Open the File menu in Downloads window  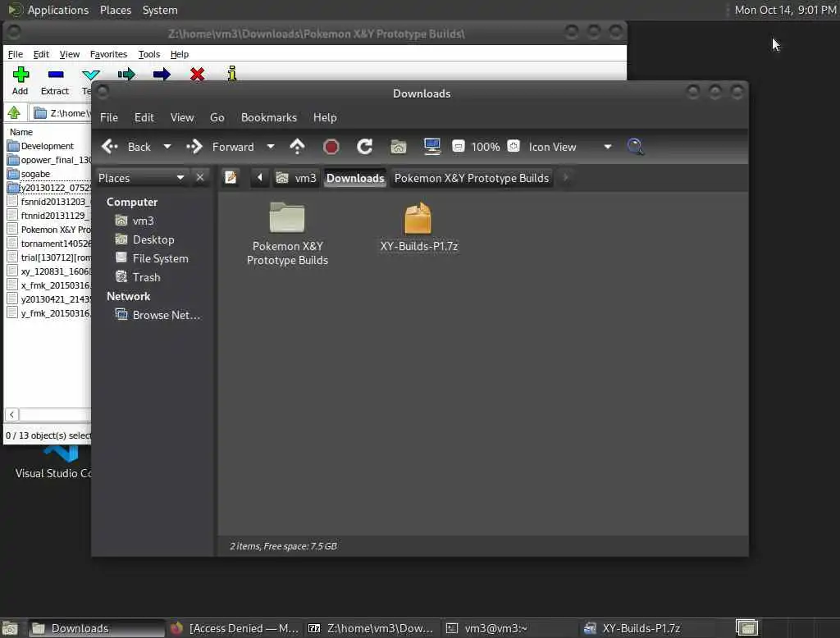[109, 117]
